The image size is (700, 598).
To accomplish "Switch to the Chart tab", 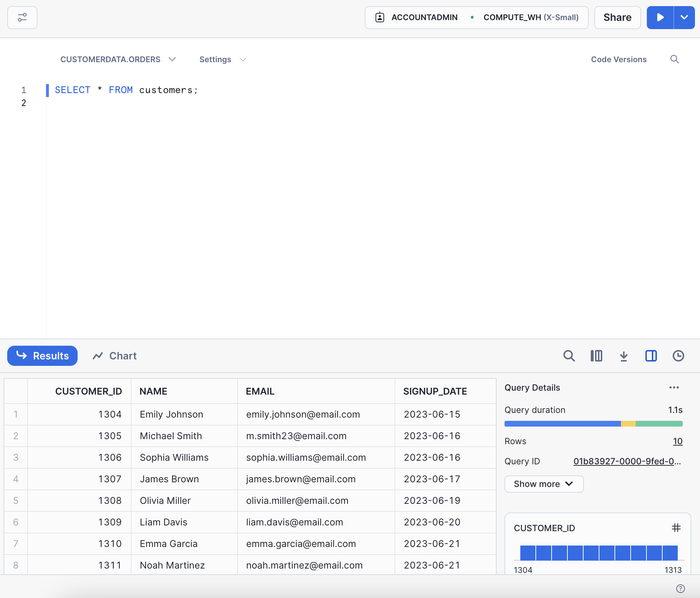I will 115,356.
